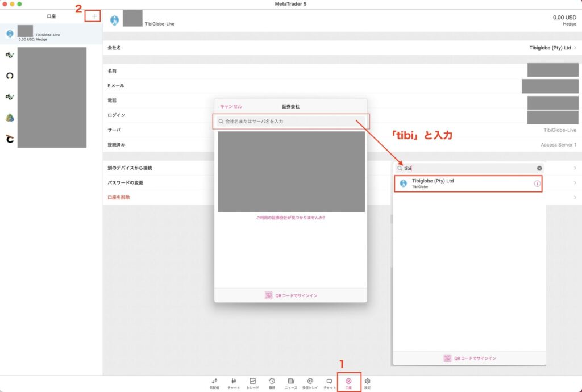Open the 受信トレイ inbox tab
The width and height of the screenshot is (582, 392).
pyautogui.click(x=310, y=383)
